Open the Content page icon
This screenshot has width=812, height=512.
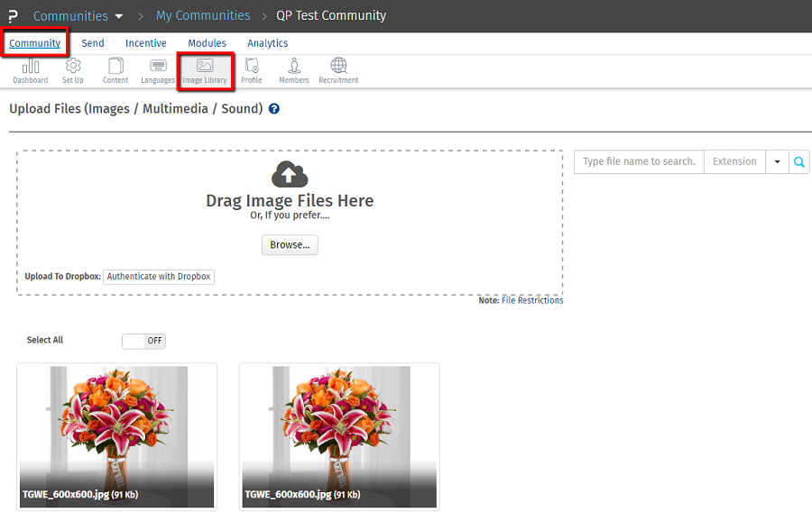point(115,71)
